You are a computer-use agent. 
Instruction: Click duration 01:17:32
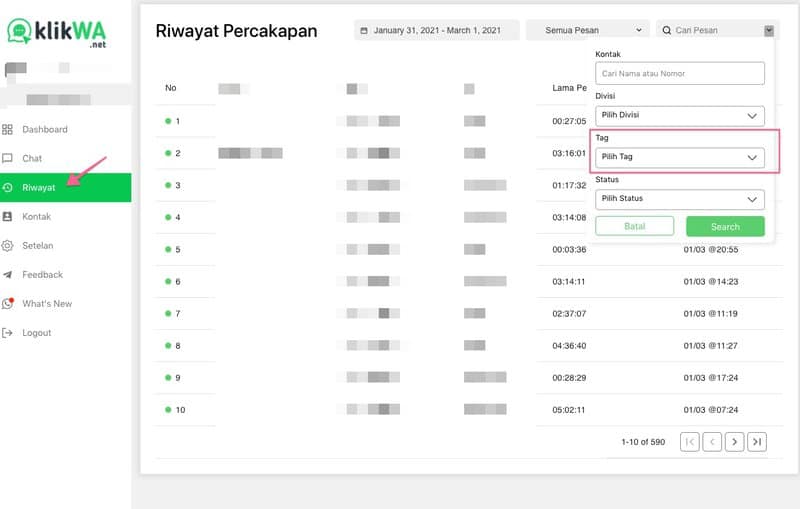coord(569,186)
